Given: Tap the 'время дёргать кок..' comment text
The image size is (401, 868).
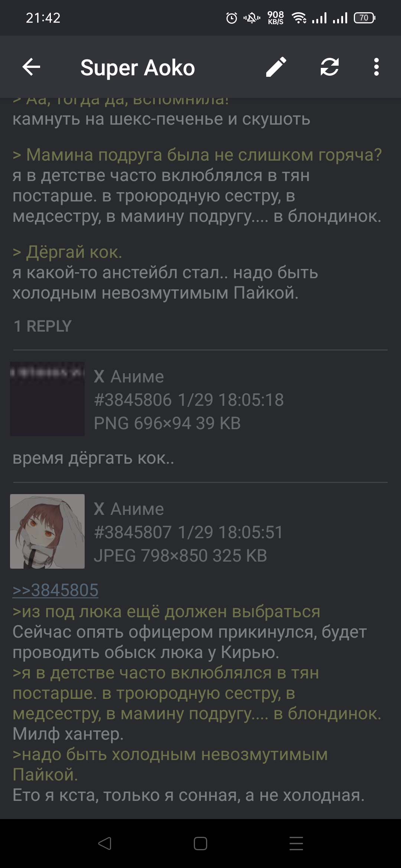Looking at the screenshot, I should tap(93, 458).
